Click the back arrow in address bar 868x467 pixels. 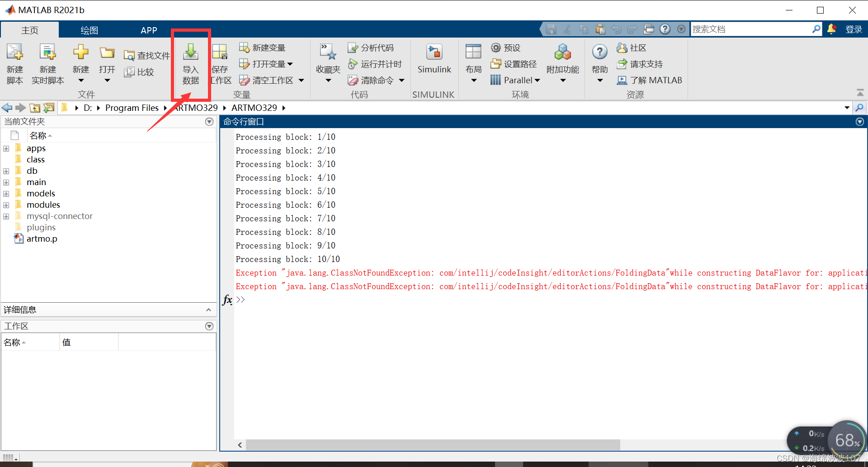pos(7,108)
